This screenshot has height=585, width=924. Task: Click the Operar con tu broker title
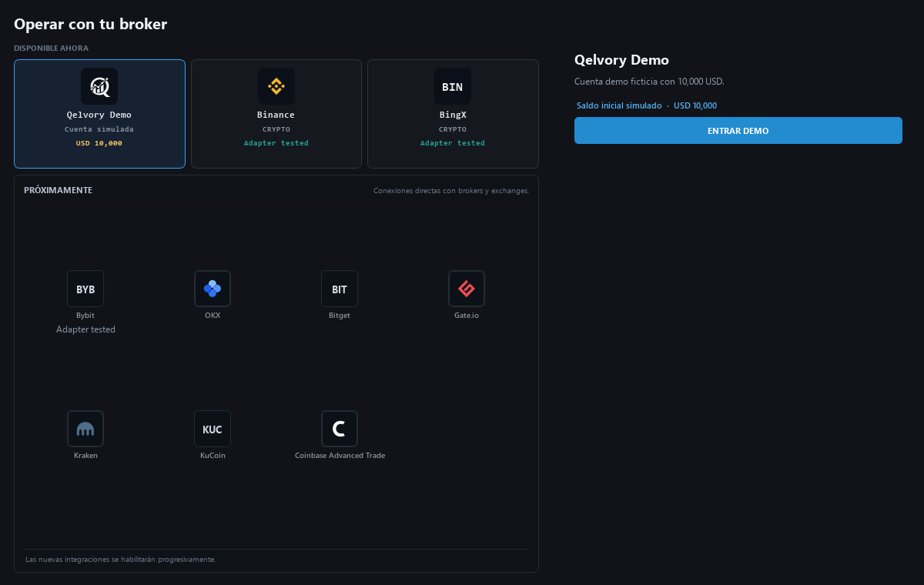pos(90,24)
